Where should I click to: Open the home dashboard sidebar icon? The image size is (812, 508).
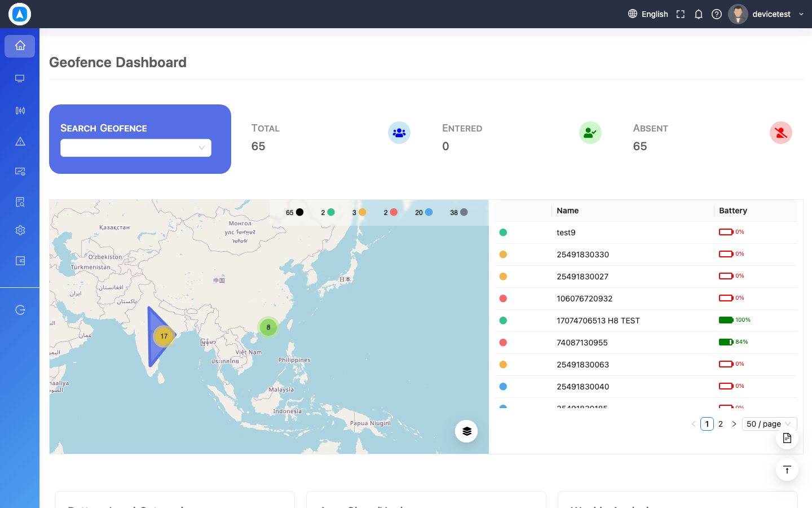coord(20,46)
